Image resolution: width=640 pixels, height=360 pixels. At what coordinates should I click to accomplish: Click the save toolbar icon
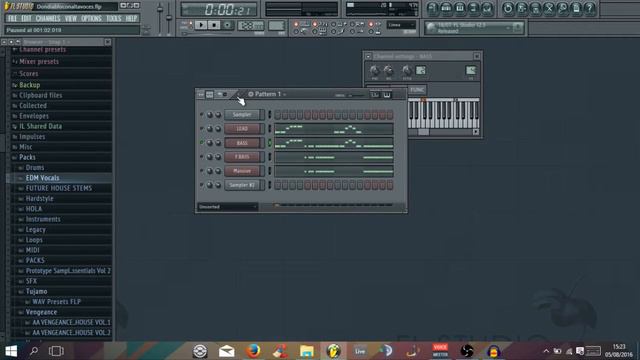click(x=522, y=8)
